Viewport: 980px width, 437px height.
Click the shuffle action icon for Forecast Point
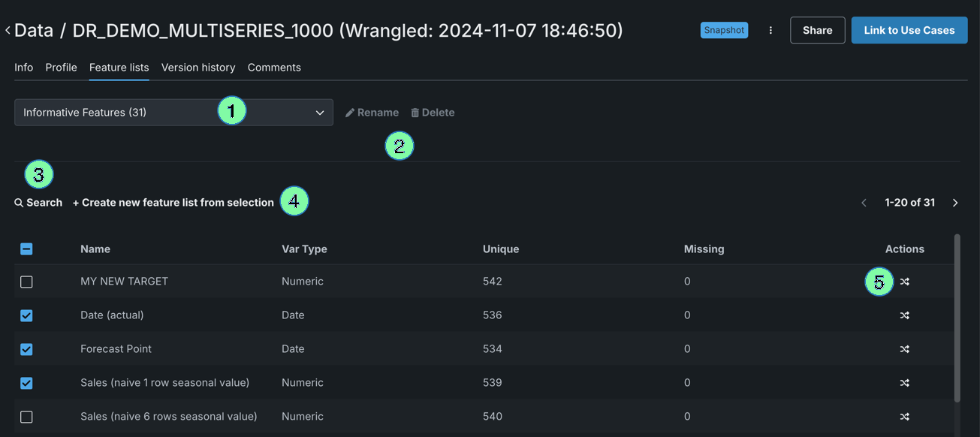click(x=904, y=349)
